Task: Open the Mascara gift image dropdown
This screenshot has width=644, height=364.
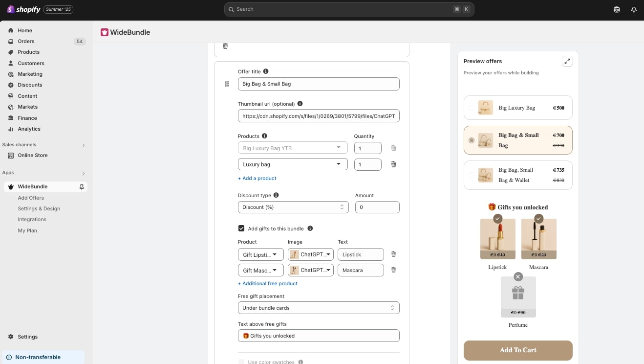Action: [x=311, y=270]
